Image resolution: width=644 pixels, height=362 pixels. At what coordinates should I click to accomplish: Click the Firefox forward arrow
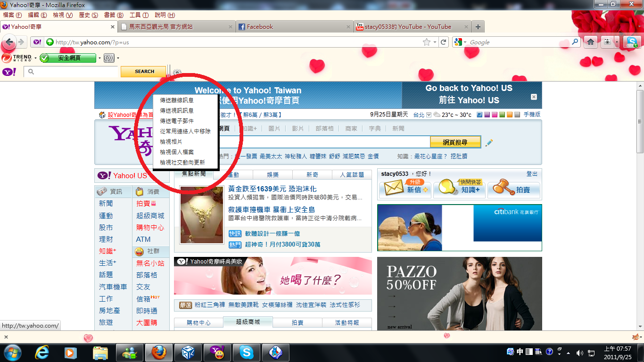pyautogui.click(x=21, y=42)
